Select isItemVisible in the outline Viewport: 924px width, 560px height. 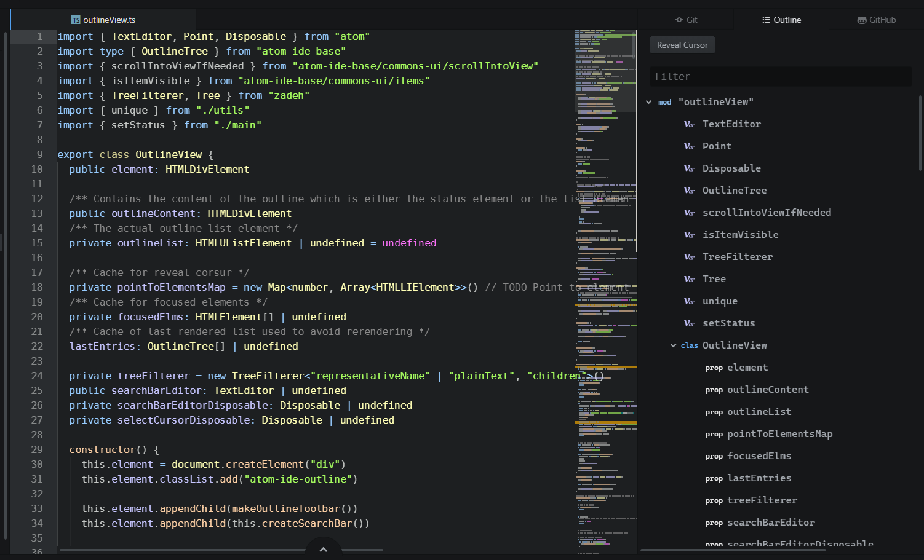741,235
